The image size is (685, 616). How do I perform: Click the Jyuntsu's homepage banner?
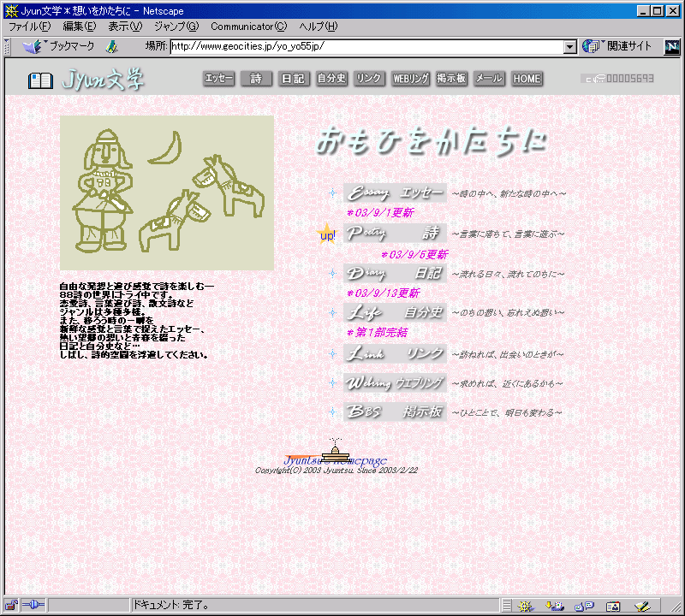coord(336,454)
